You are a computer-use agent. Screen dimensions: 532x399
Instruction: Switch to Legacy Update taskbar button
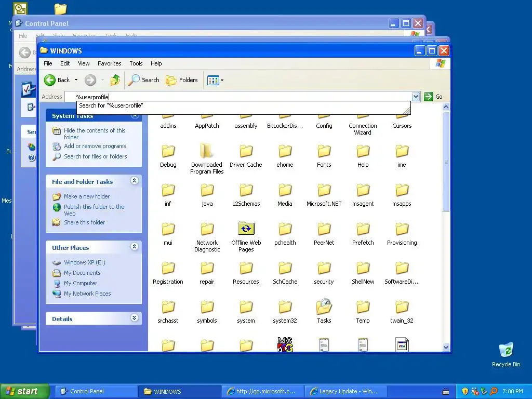click(346, 391)
